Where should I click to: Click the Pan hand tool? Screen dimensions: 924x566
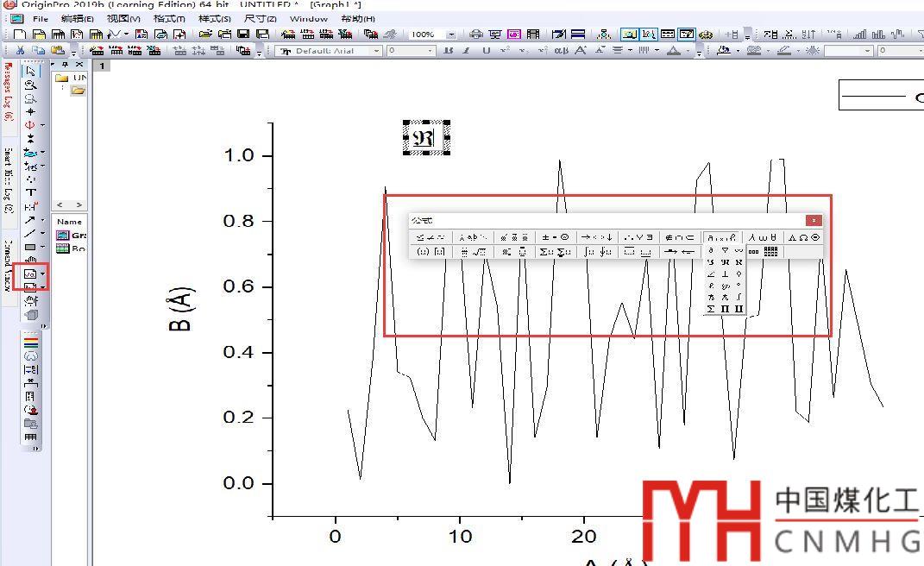pos(31,261)
